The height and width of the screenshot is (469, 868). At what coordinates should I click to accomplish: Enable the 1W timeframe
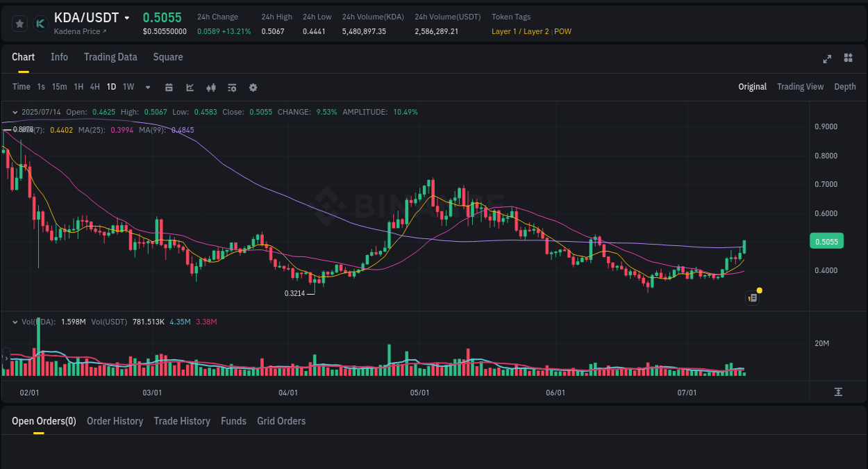click(x=128, y=87)
